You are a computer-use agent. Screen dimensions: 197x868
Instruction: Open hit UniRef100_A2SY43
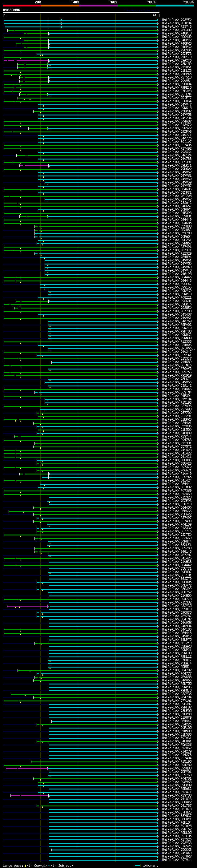coord(177,26)
